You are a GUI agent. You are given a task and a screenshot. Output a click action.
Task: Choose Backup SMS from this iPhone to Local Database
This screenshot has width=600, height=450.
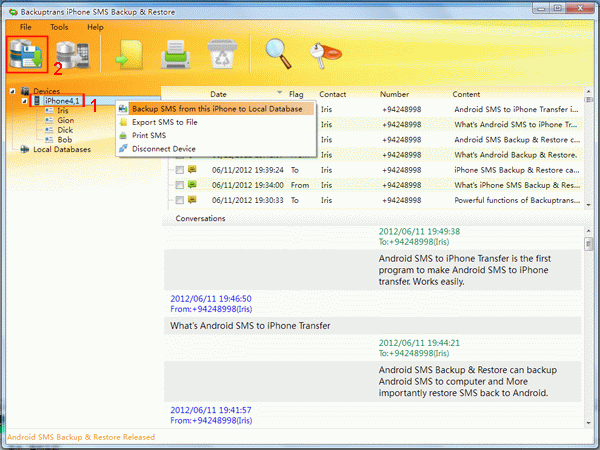tap(216, 109)
